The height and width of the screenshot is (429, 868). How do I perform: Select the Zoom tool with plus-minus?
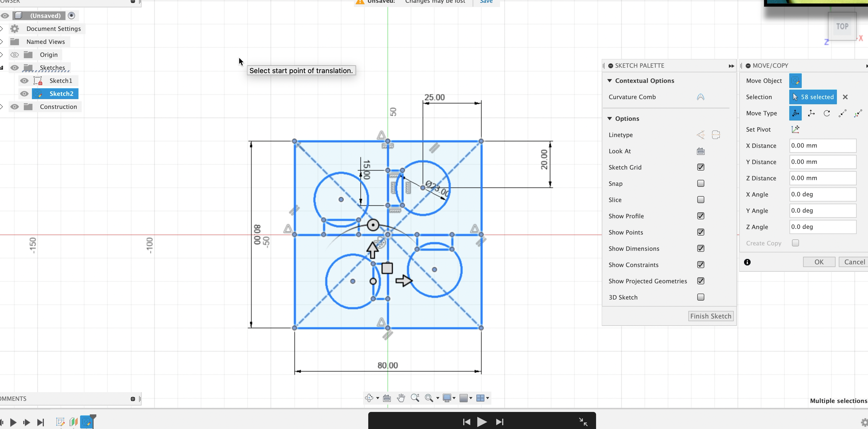[x=415, y=398]
